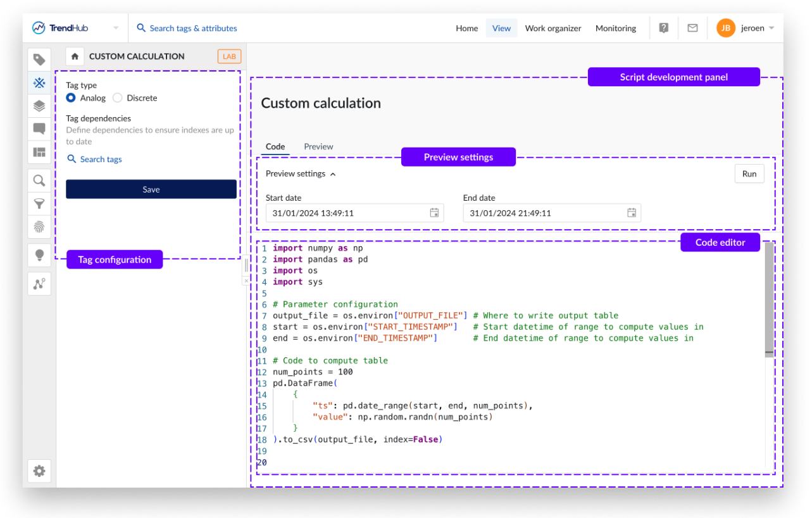Select the Analog tag type
This screenshot has width=812, height=518.
tap(71, 98)
